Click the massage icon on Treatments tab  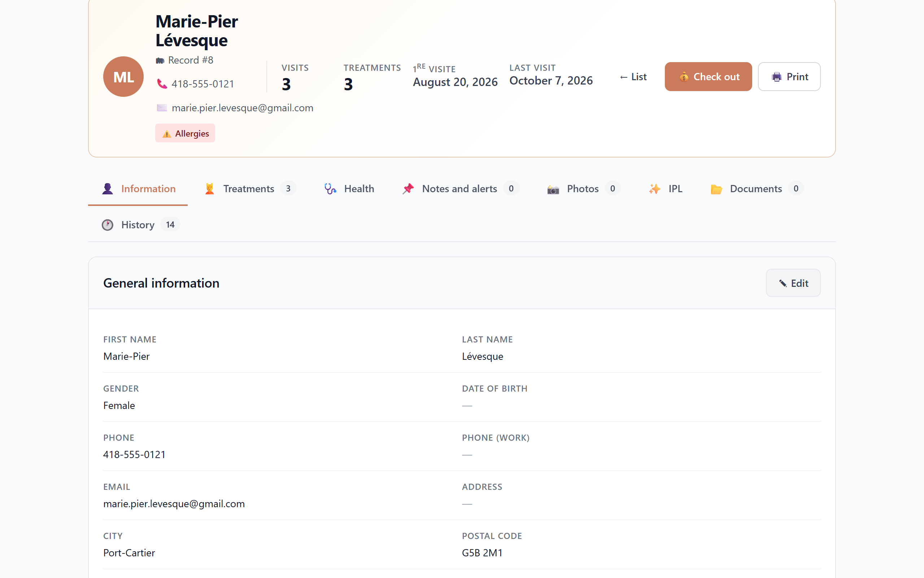pyautogui.click(x=210, y=189)
